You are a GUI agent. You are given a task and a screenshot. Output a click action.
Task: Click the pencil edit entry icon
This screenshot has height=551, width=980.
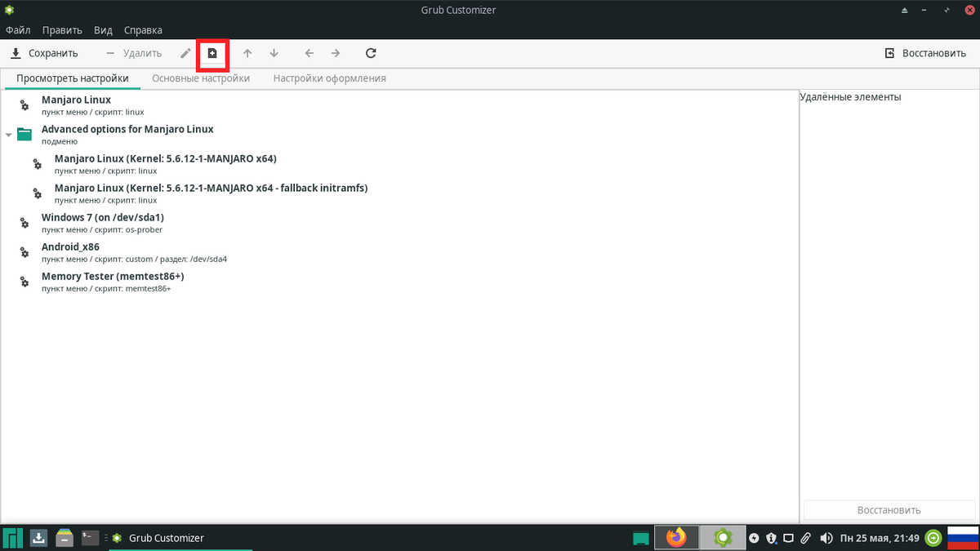click(186, 53)
